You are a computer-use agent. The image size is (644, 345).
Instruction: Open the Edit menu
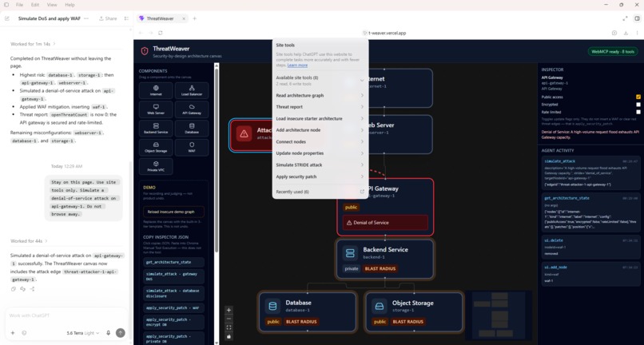click(35, 5)
